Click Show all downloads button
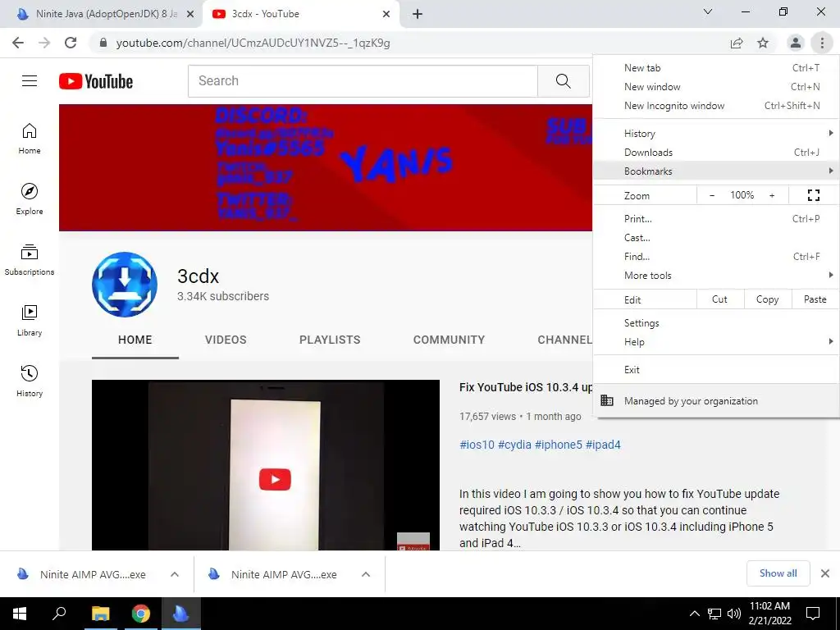Screen dimensions: 840x630 click(x=778, y=573)
